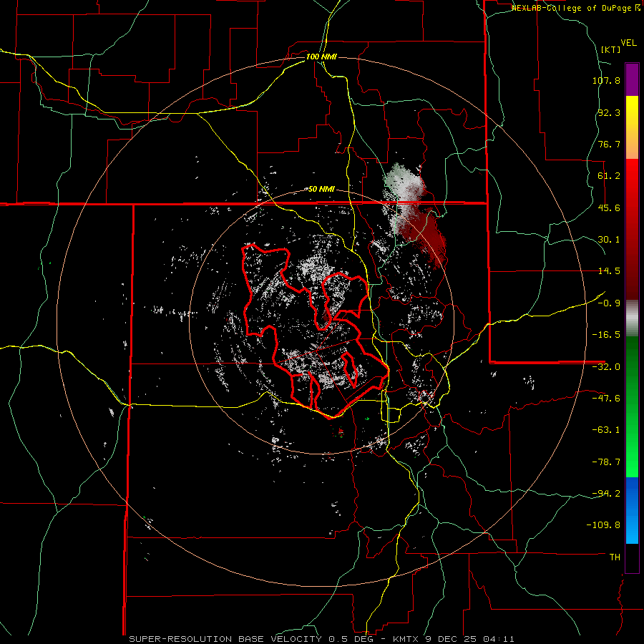Click the -109.8 velocity scale value
The height and width of the screenshot is (644, 644).
coord(603,525)
